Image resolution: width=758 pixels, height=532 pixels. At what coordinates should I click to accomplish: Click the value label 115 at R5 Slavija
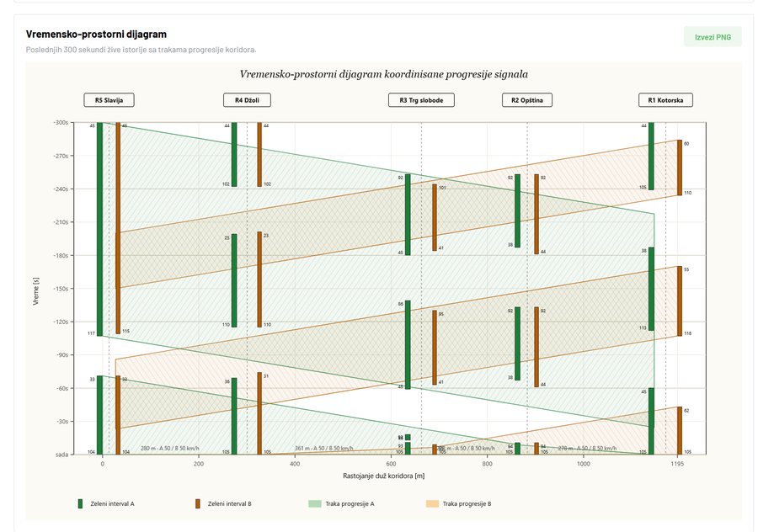coord(125,331)
